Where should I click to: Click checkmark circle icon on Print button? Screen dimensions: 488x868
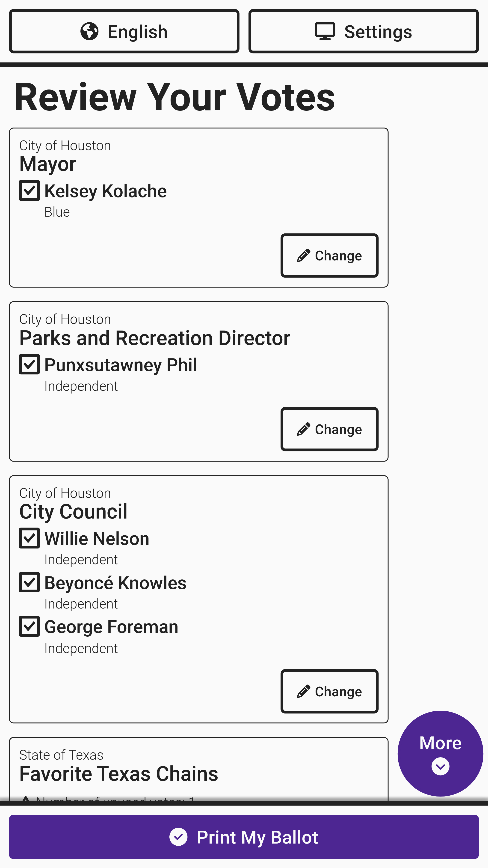click(178, 837)
